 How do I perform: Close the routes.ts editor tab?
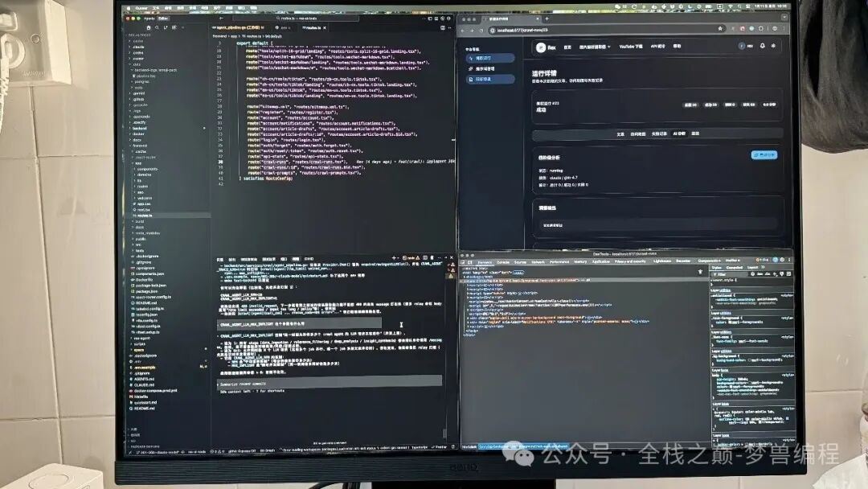(x=325, y=27)
